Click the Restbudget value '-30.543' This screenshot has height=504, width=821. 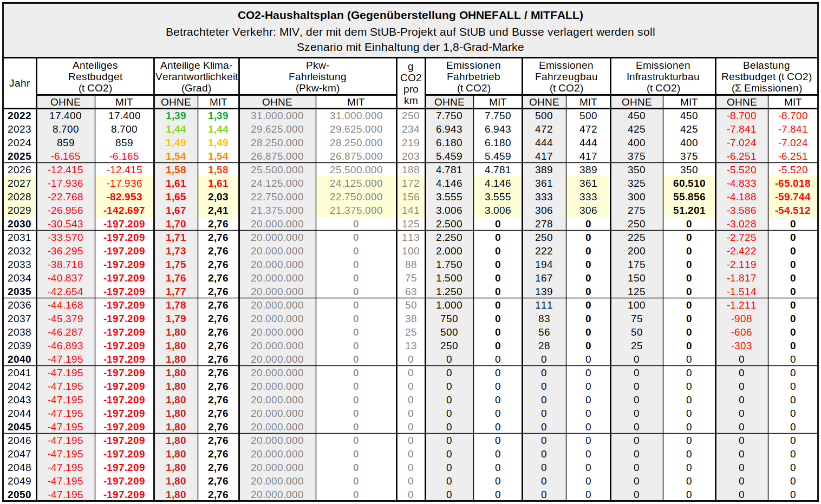pyautogui.click(x=66, y=224)
